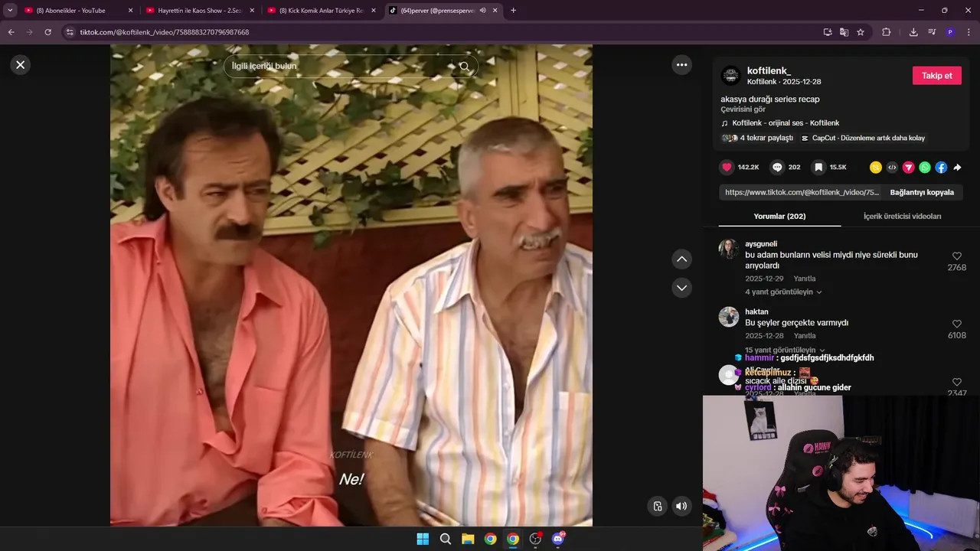Open the Chrome profile avatar

click(x=950, y=32)
